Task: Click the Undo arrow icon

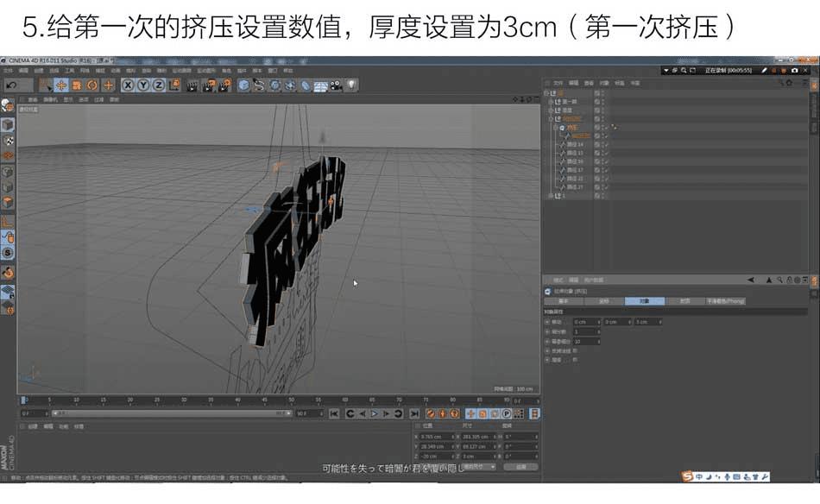Action: [11, 85]
